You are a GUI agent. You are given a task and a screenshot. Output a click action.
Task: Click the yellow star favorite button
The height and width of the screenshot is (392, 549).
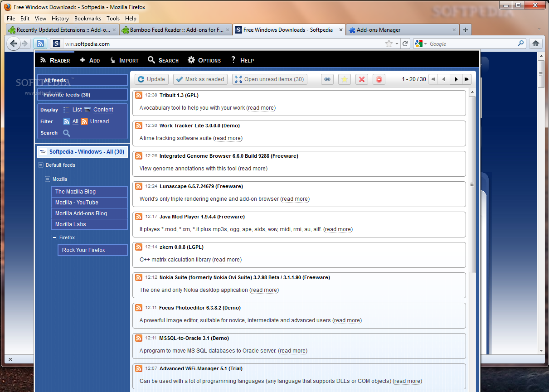point(344,79)
